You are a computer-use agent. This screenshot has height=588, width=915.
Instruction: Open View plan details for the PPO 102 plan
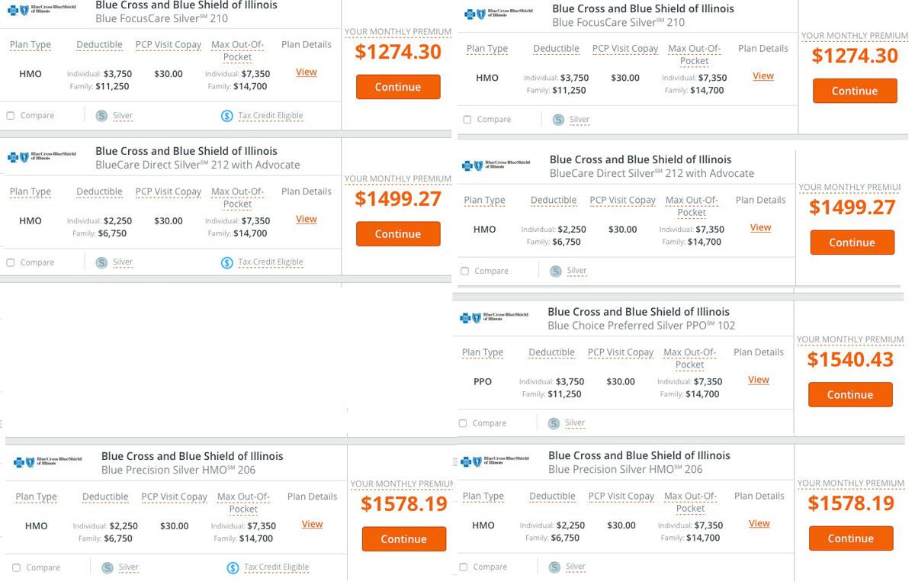click(x=759, y=380)
